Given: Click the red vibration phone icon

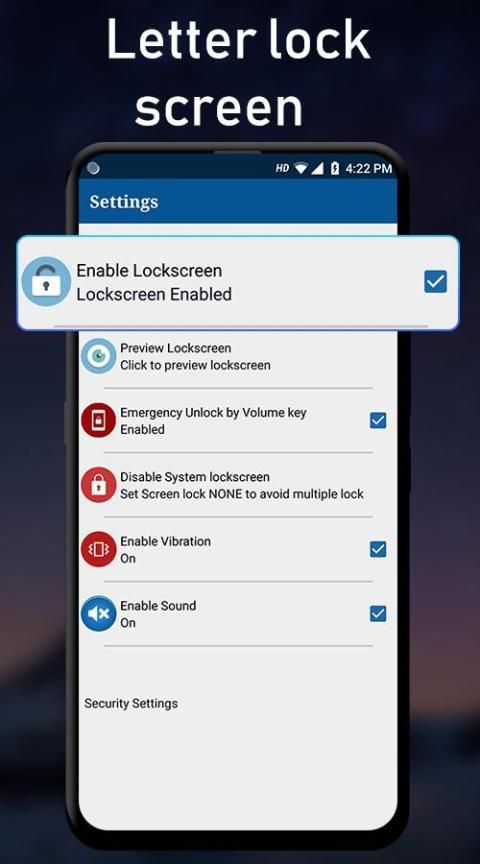Looking at the screenshot, I should point(98,549).
